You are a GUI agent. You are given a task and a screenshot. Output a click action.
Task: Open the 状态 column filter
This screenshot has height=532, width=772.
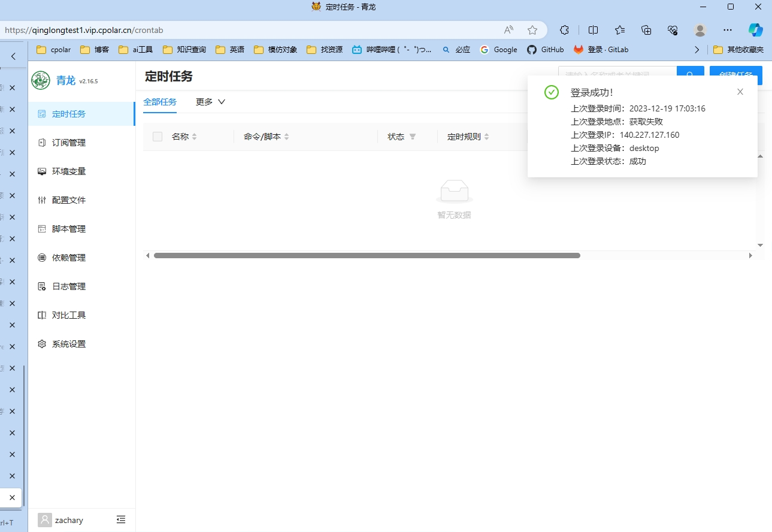[412, 137]
